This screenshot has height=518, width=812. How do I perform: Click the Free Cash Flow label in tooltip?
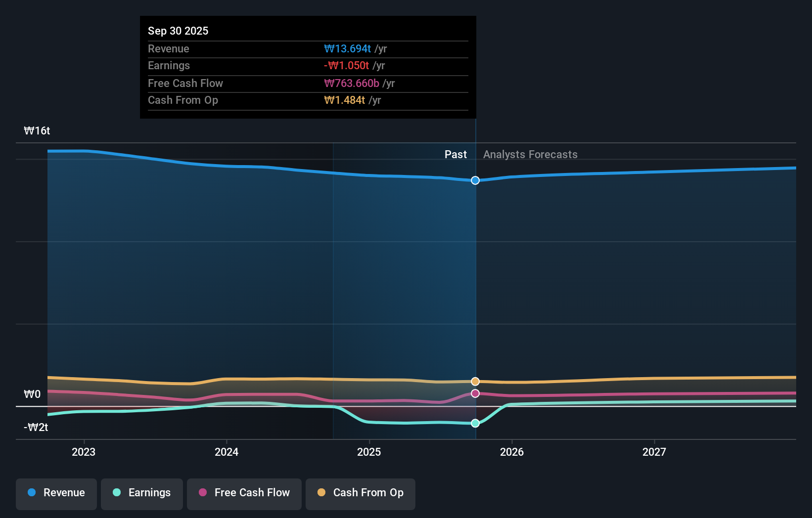(x=185, y=84)
